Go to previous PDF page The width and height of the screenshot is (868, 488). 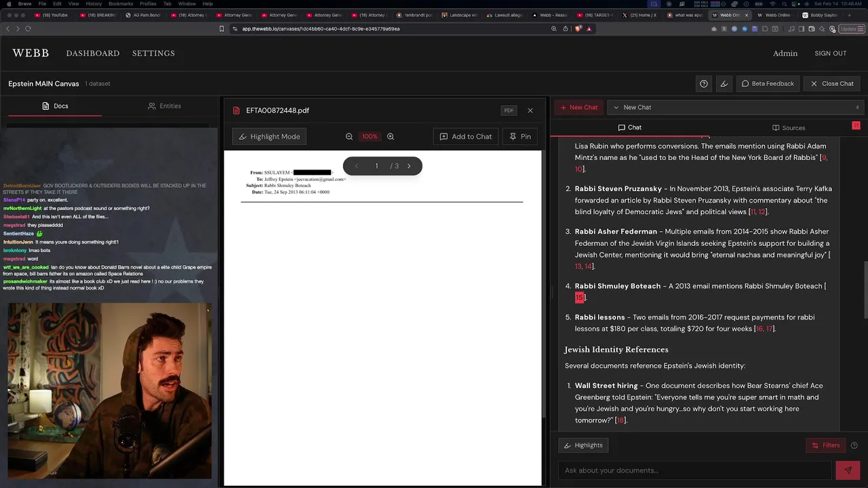357,166
